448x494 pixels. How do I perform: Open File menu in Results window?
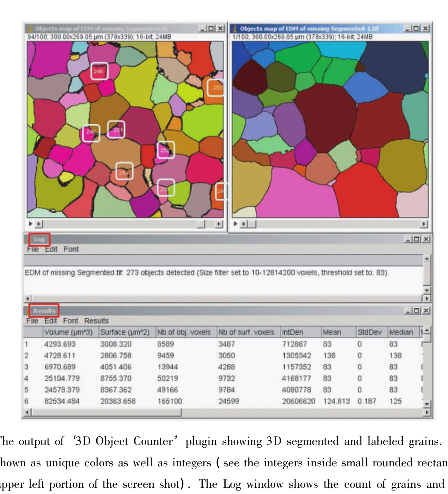click(32, 321)
